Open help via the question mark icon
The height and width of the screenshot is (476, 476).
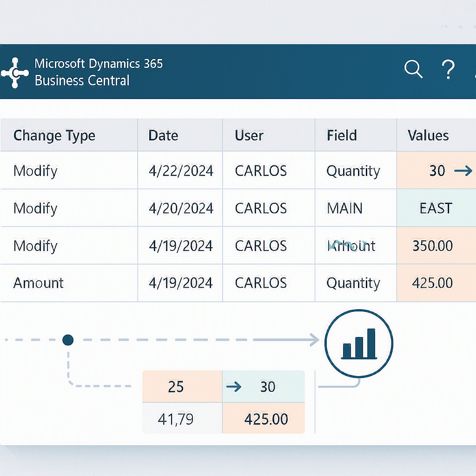coord(448,70)
